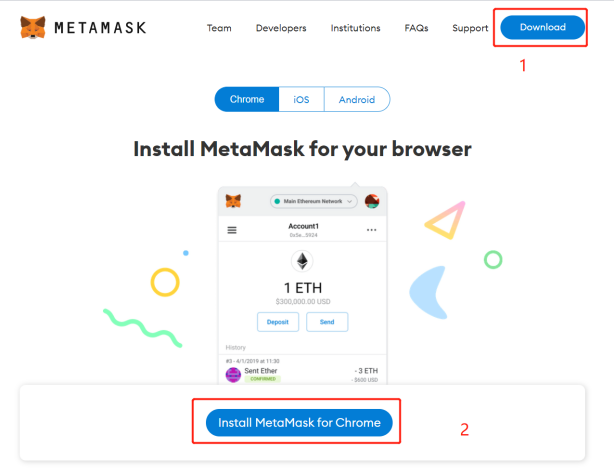Click the network dropdown chevron arrow
615x474 pixels.
pyautogui.click(x=349, y=202)
